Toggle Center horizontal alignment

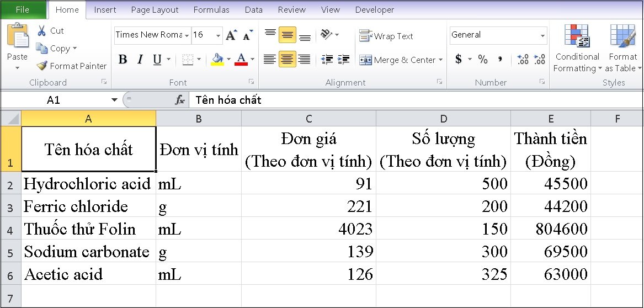coord(287,60)
